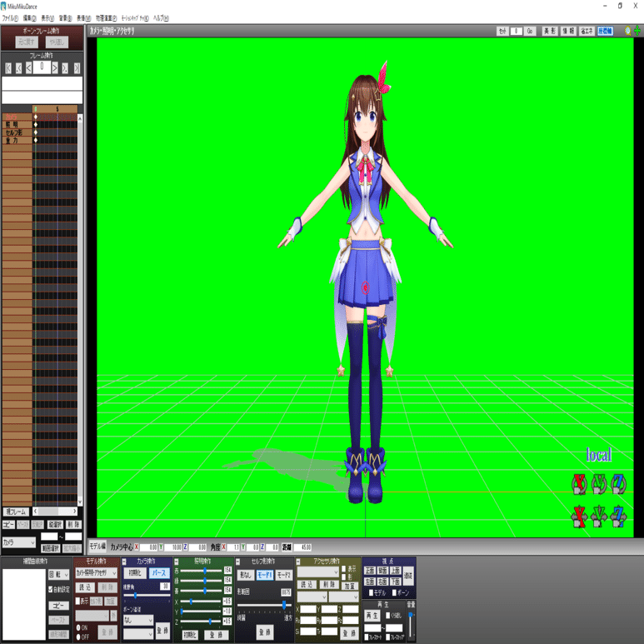Image resolution: width=644 pixels, height=644 pixels.
Task: Jump to the first frame
Action: point(8,68)
